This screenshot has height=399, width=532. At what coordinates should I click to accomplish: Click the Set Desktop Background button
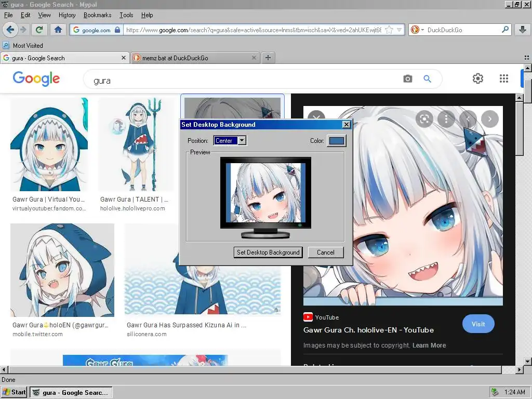point(268,252)
